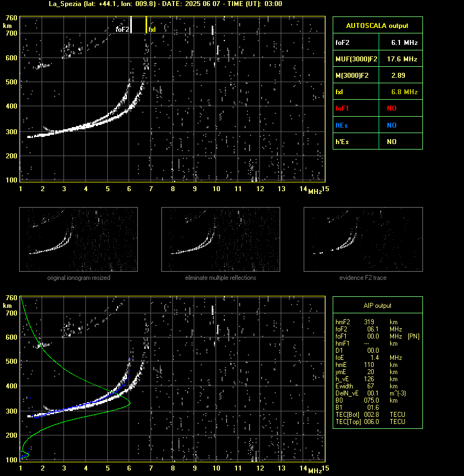Viewport: 464px width, 476px height.
Task: Click the 'original ionogram resized' caption
Action: click(x=79, y=278)
